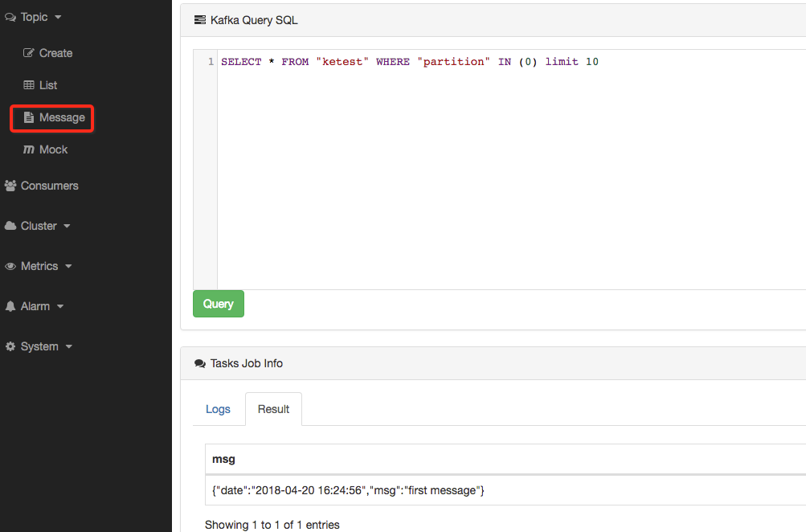Select the Result tab
Screen dimensions: 806x532
point(273,409)
